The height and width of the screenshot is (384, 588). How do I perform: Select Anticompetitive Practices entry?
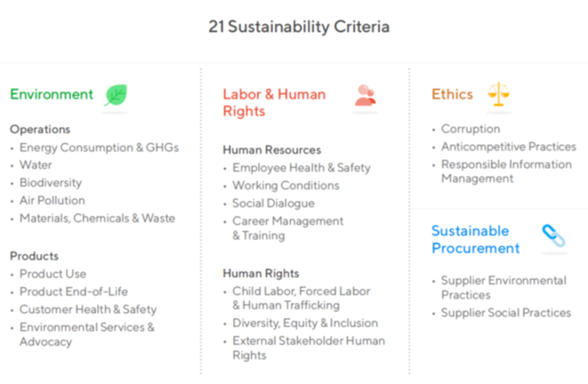click(509, 146)
